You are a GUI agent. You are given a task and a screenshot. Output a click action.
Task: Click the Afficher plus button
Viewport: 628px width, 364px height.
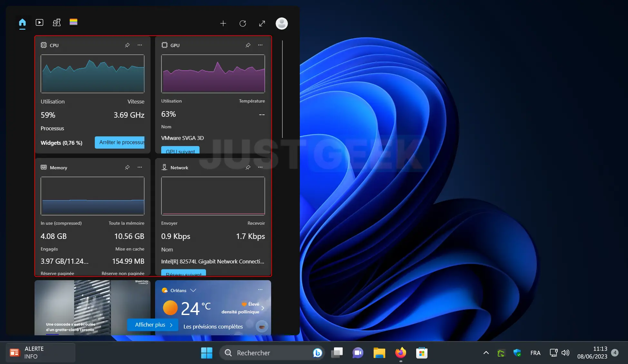(152, 325)
